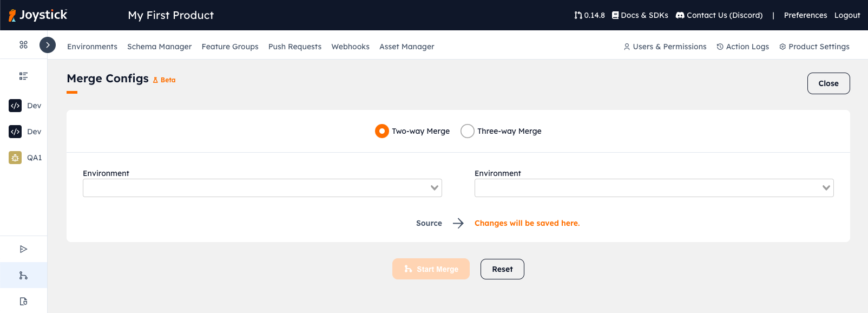Click the document icon at sidebar bottom
The width and height of the screenshot is (868, 313).
click(x=23, y=302)
